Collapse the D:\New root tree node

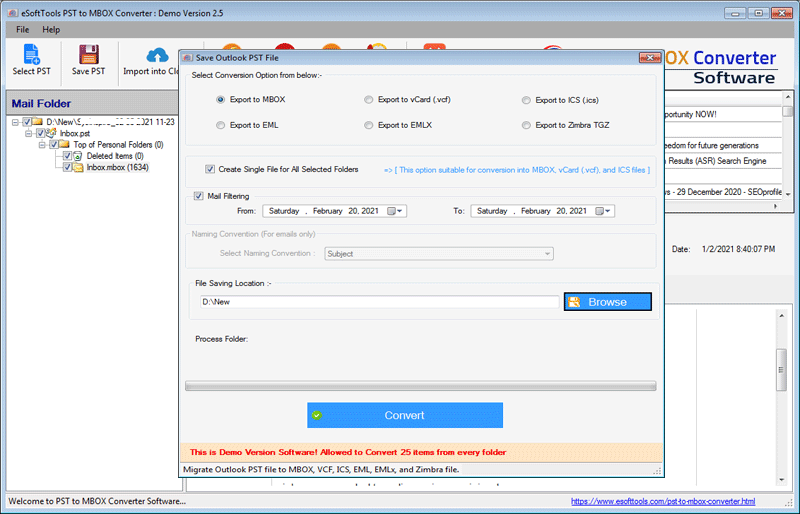pyautogui.click(x=15, y=122)
